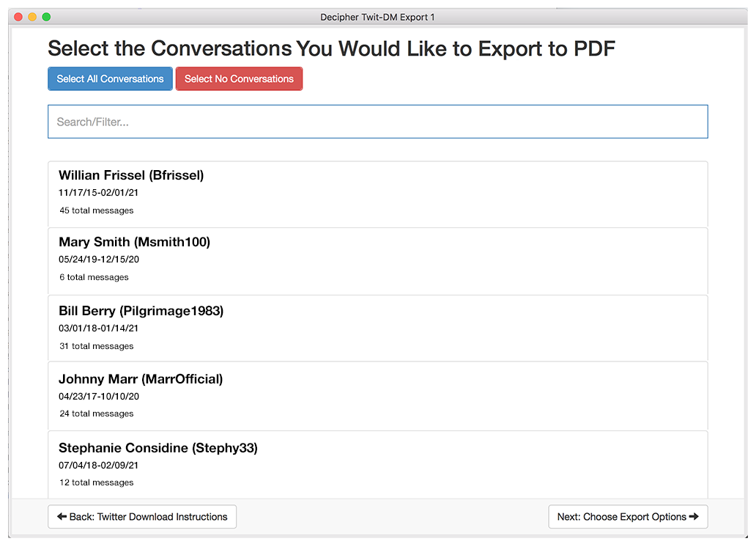Image resolution: width=756 pixels, height=544 pixels.
Task: Click date range 11/17/15-02/01/21
Action: coord(98,193)
